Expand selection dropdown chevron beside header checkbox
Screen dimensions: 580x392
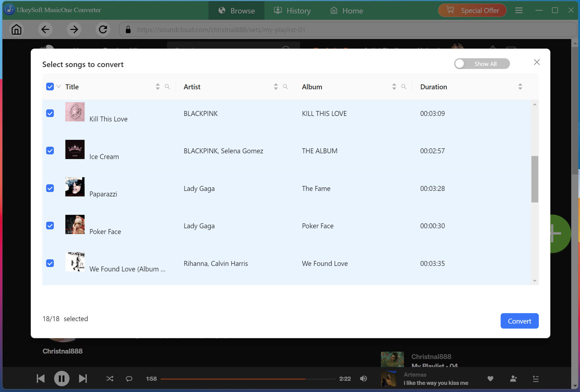58,87
